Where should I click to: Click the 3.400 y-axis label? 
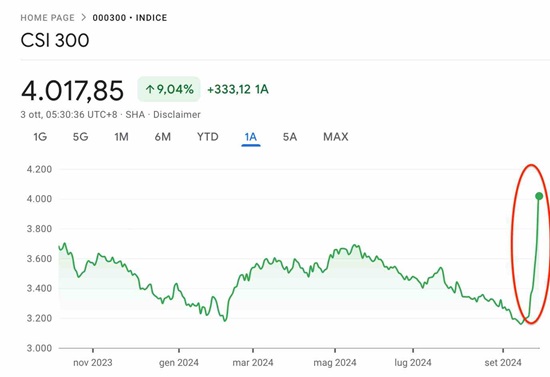(39, 288)
